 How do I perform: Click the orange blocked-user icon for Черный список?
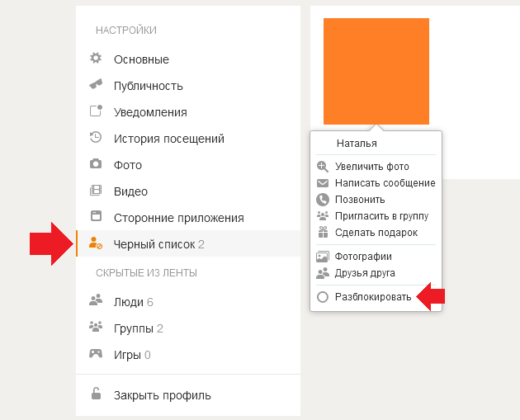96,243
